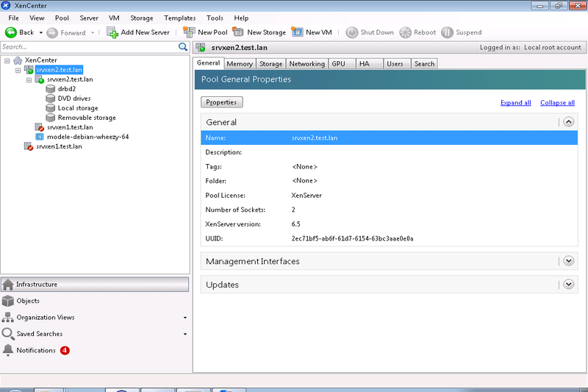588x392 pixels.
Task: Collapse the General section chevron
Action: point(568,122)
